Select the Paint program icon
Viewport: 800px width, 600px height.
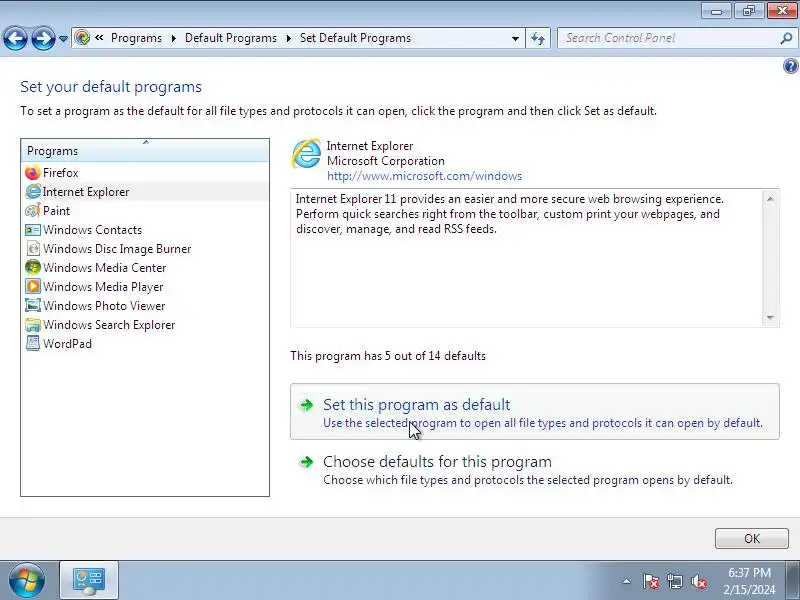click(33, 211)
